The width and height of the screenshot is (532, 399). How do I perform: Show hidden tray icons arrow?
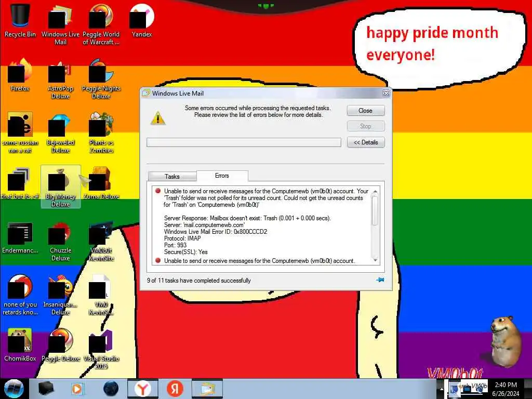442,389
